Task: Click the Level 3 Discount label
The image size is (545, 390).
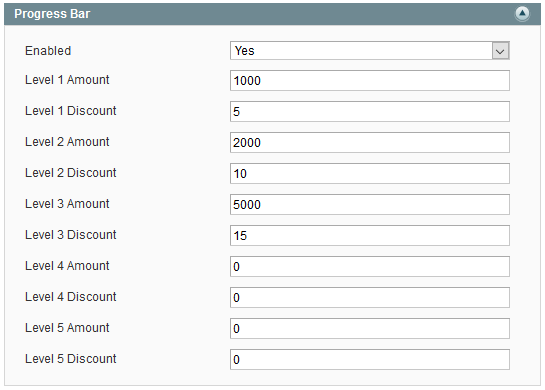Action: [x=71, y=235]
